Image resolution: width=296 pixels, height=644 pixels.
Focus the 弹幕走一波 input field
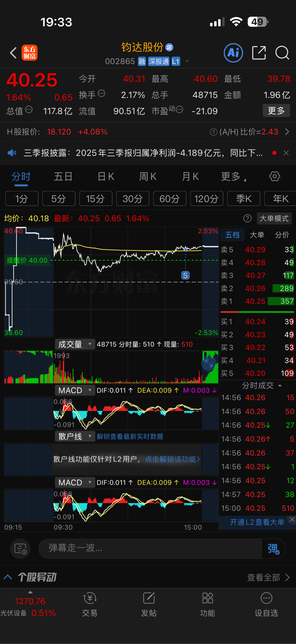[x=150, y=548]
